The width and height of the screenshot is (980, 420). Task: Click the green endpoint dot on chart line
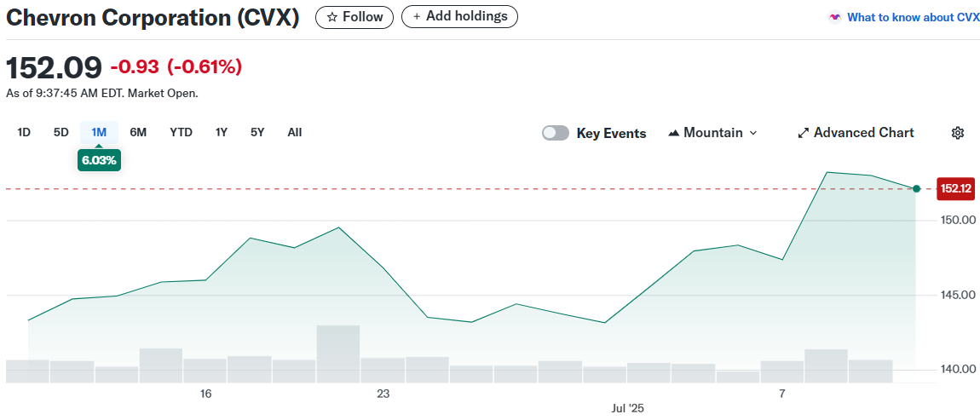click(x=916, y=189)
